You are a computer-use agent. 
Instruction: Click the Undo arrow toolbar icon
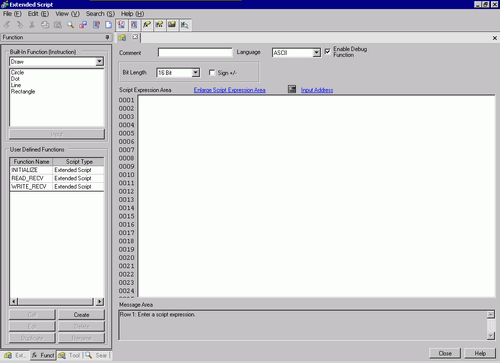[x=7, y=25]
